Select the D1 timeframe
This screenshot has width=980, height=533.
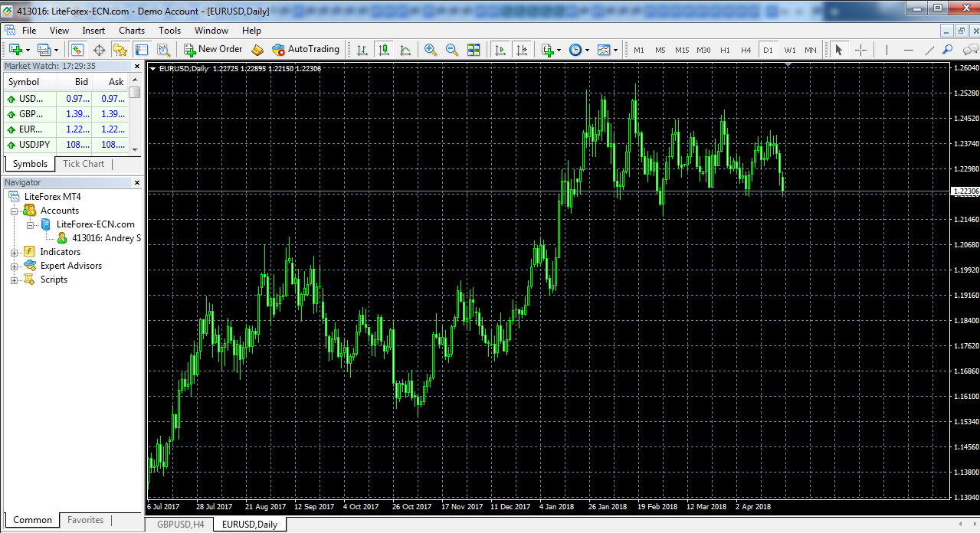(x=768, y=50)
